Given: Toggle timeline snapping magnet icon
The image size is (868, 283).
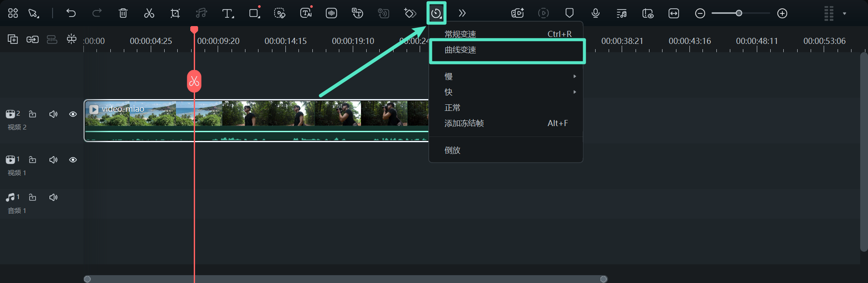Looking at the screenshot, I should pyautogui.click(x=72, y=39).
